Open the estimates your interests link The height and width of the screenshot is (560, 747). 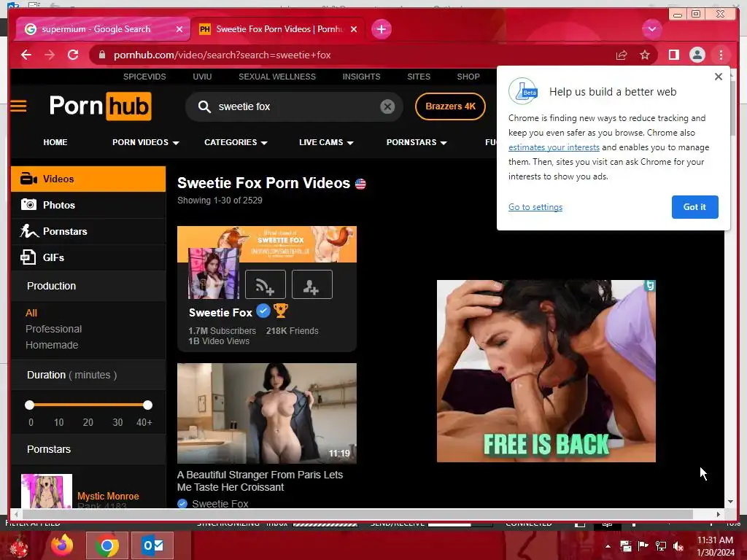pyautogui.click(x=554, y=147)
